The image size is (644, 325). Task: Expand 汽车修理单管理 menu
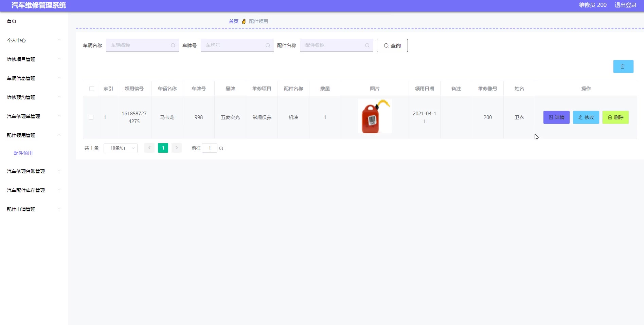coord(34,116)
